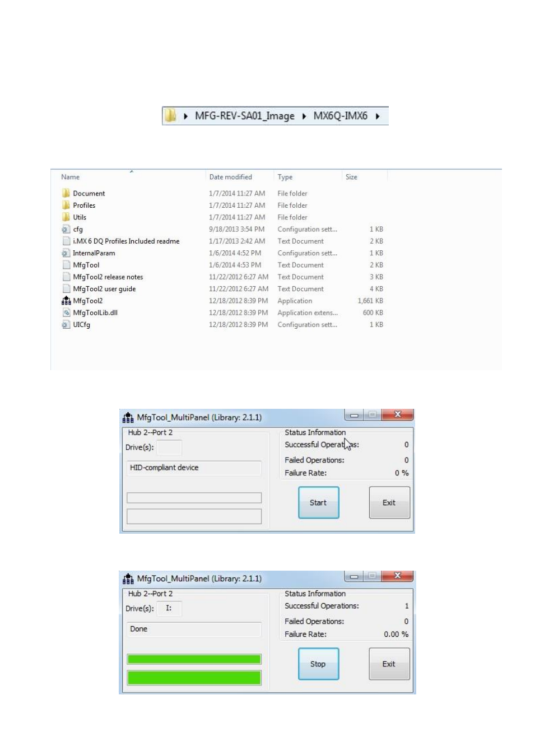Select the 'UICfg' file name

pos(81,324)
